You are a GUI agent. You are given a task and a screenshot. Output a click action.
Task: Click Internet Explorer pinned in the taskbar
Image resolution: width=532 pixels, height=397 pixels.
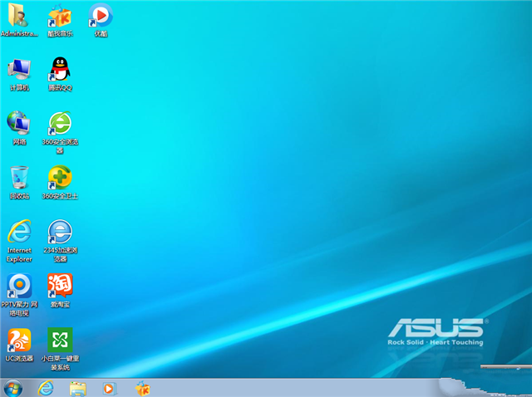tap(46, 388)
